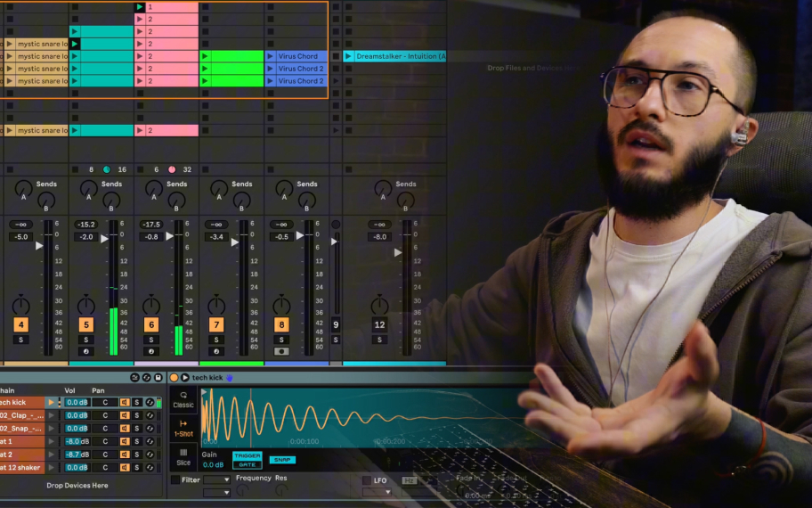
Task: Toggle track 12 activator
Action: coord(379,324)
